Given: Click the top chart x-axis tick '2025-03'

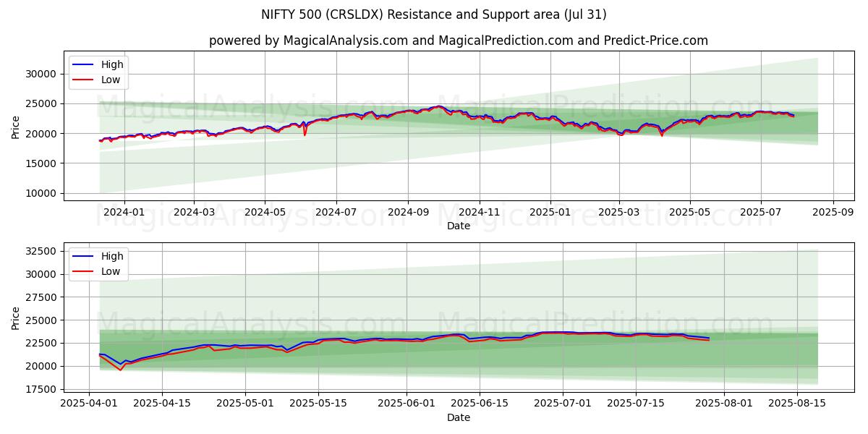Looking at the screenshot, I should (x=618, y=212).
